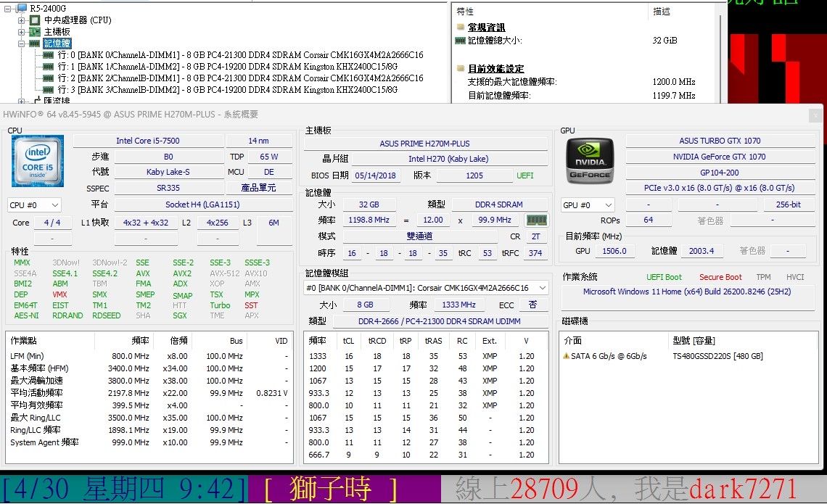Viewport: 827px width, 504px height.
Task: Open the memory module BANK 0 dropdown
Action: (x=426, y=288)
